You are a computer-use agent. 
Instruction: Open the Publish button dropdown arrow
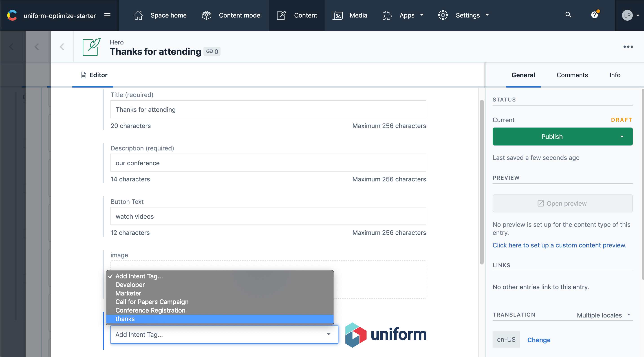[x=622, y=137]
